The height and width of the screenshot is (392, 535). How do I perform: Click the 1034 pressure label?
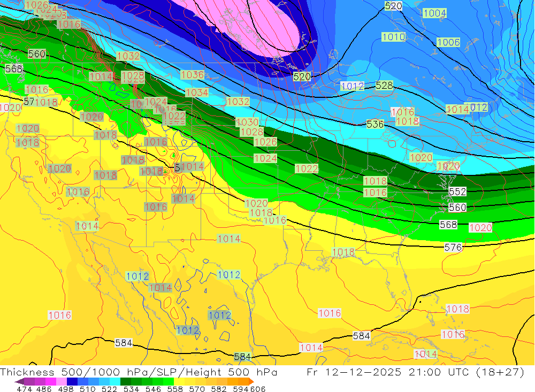pos(197,93)
